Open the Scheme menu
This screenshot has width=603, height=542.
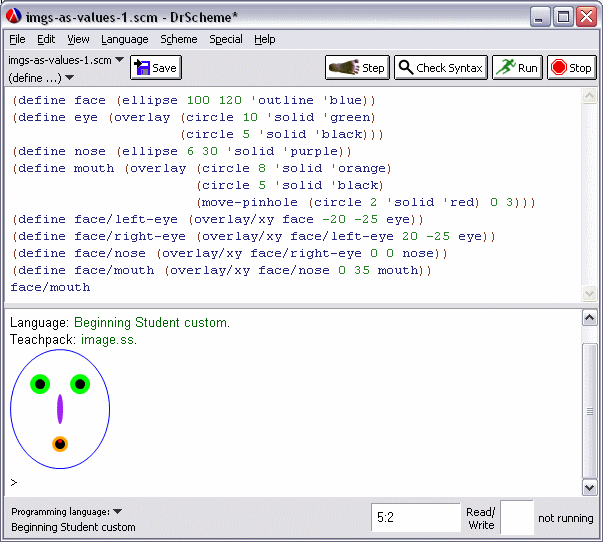[179, 39]
